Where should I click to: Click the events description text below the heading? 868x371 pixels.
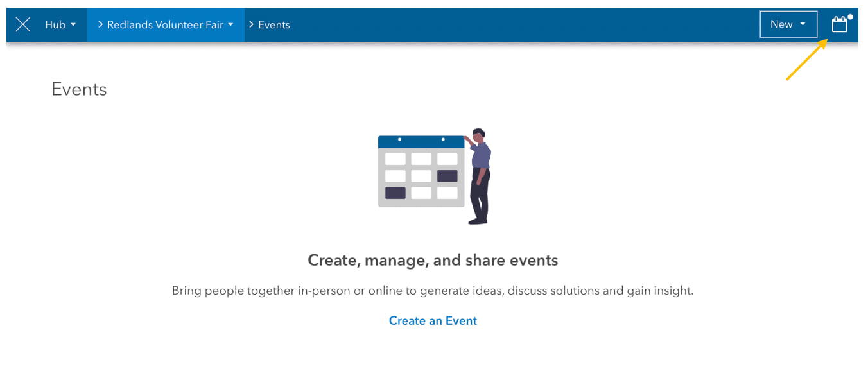tap(433, 290)
